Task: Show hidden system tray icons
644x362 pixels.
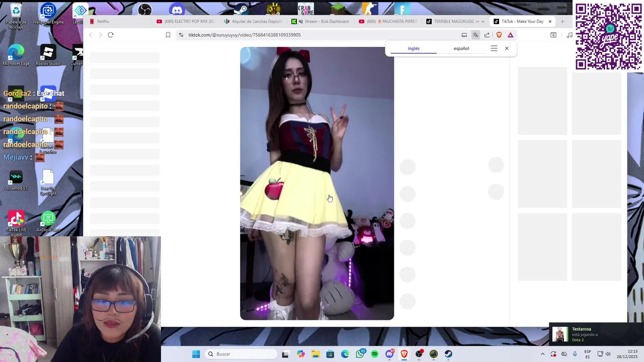Action: tap(542, 354)
